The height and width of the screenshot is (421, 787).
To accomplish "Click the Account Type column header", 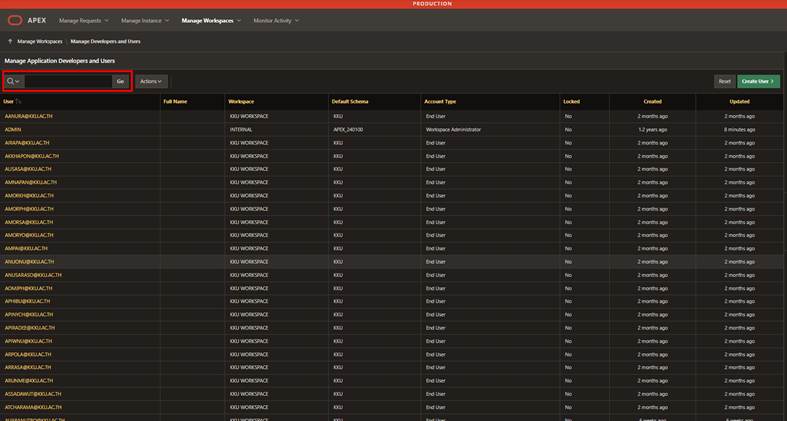I will pyautogui.click(x=440, y=102).
